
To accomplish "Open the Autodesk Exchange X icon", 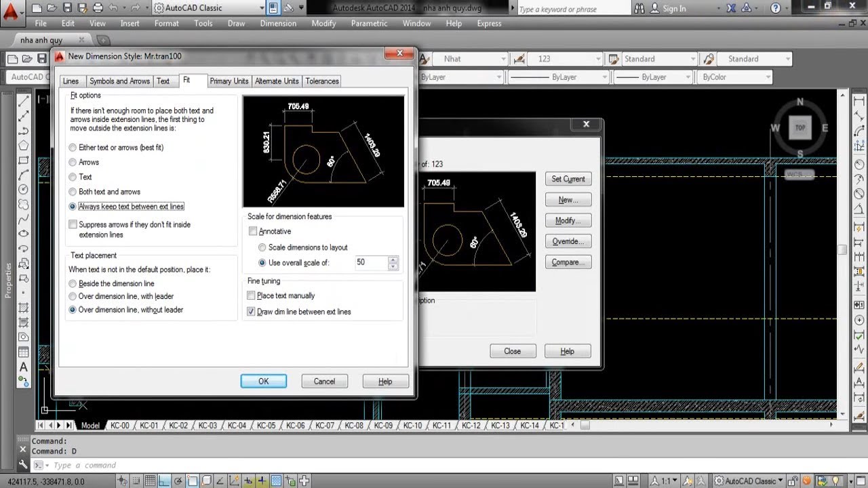I will [x=731, y=8].
